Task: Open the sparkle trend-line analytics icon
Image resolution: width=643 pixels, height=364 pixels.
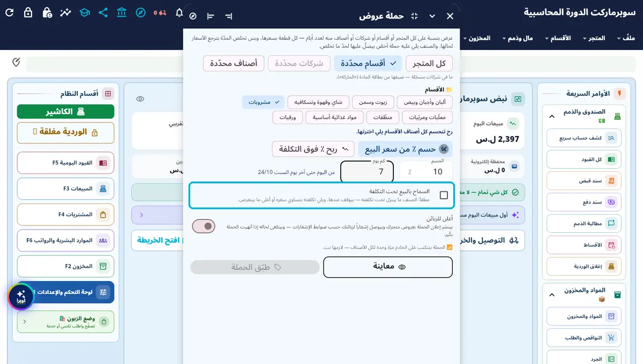Action: coord(65,12)
